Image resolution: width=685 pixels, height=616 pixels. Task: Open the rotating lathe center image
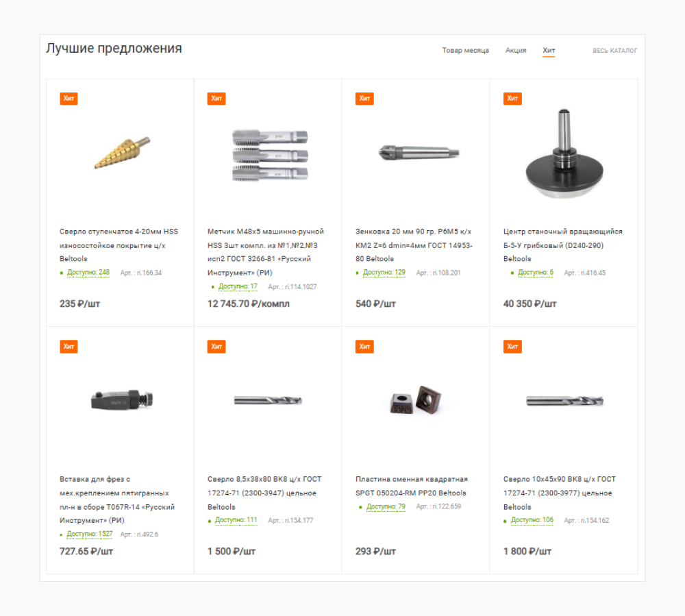(x=564, y=153)
